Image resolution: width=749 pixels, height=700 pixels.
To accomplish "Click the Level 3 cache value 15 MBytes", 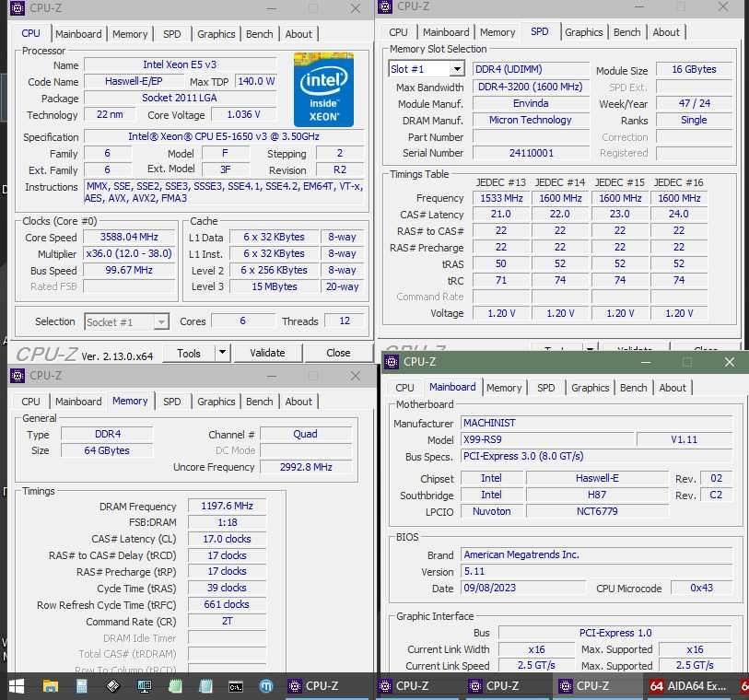I will click(275, 286).
